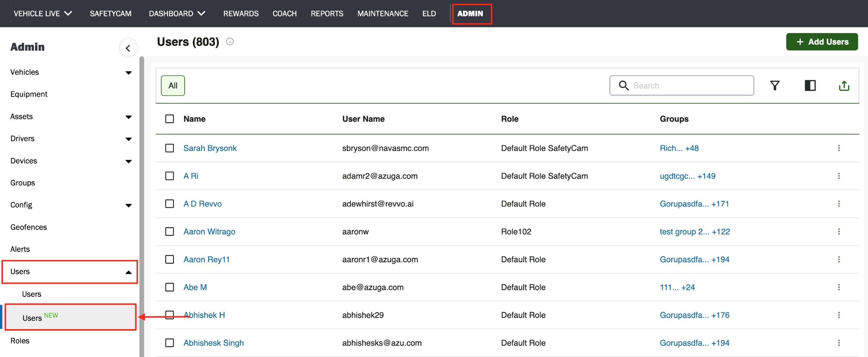
Task: Open the ELD menu item
Action: 429,14
